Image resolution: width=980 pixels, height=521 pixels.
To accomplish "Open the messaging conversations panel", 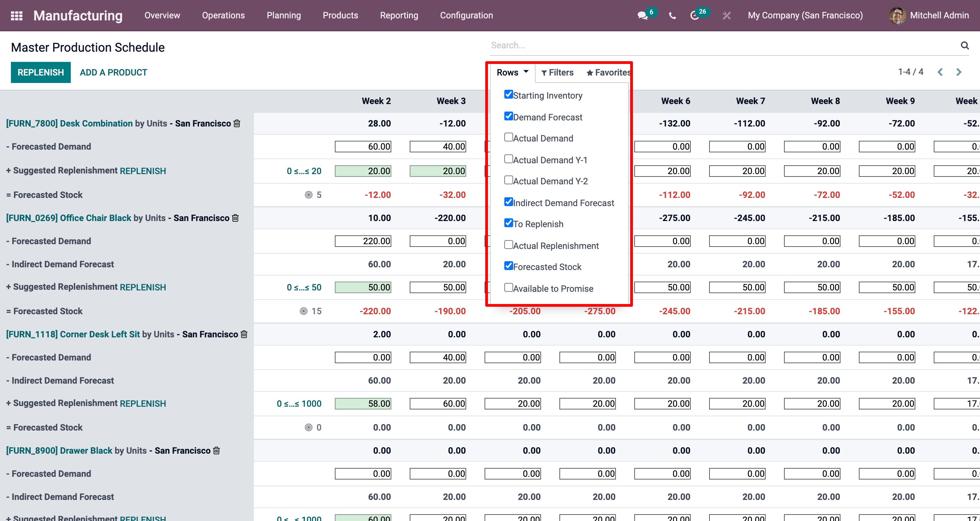I will tap(642, 16).
